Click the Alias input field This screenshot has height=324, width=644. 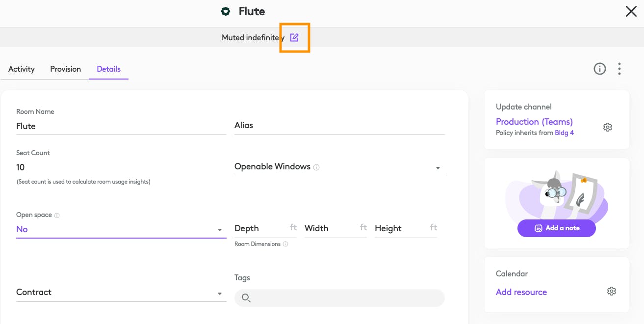tap(339, 126)
